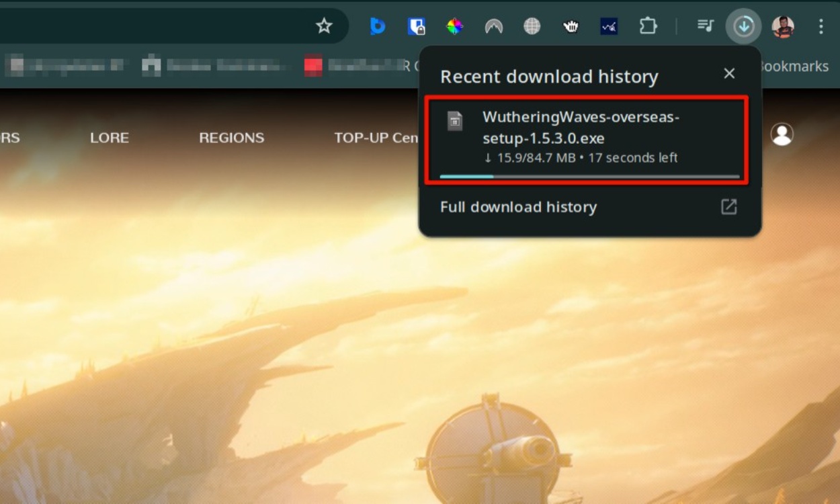Click the color wheel extension icon
Screen dimensions: 840x504
455,26
